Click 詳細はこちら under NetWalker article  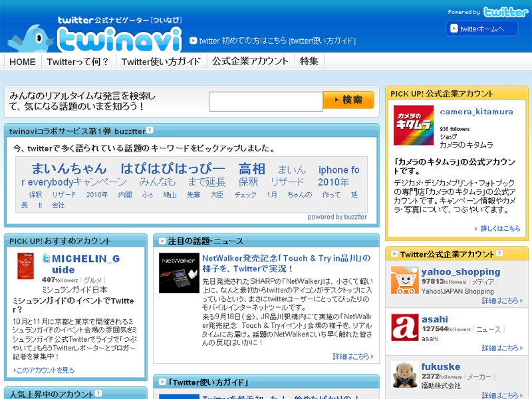[351, 356]
